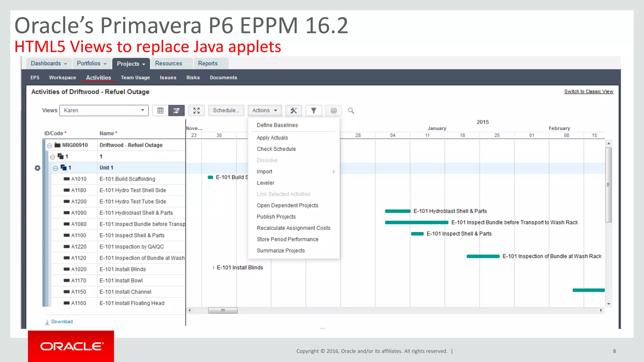Click the Download link
Viewport: 644px width, 362px height.
coord(62,322)
